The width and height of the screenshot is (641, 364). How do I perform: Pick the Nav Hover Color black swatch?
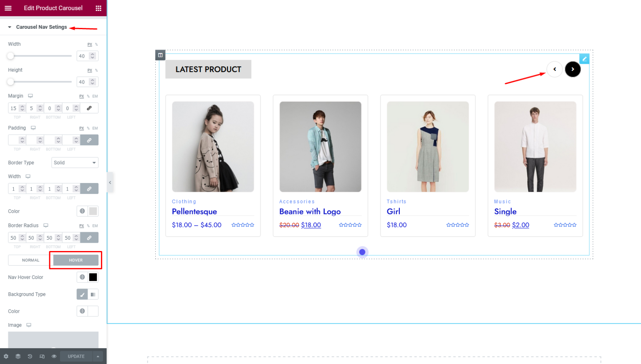tap(93, 277)
